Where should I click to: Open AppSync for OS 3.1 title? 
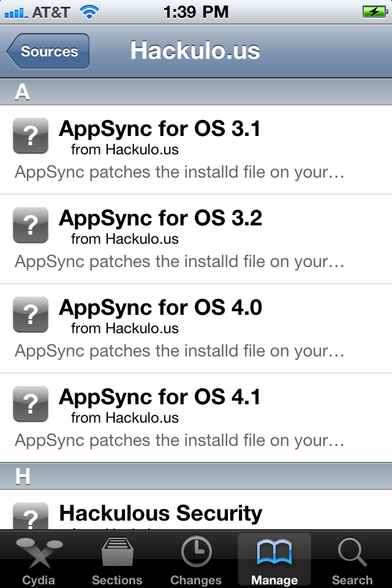(160, 129)
